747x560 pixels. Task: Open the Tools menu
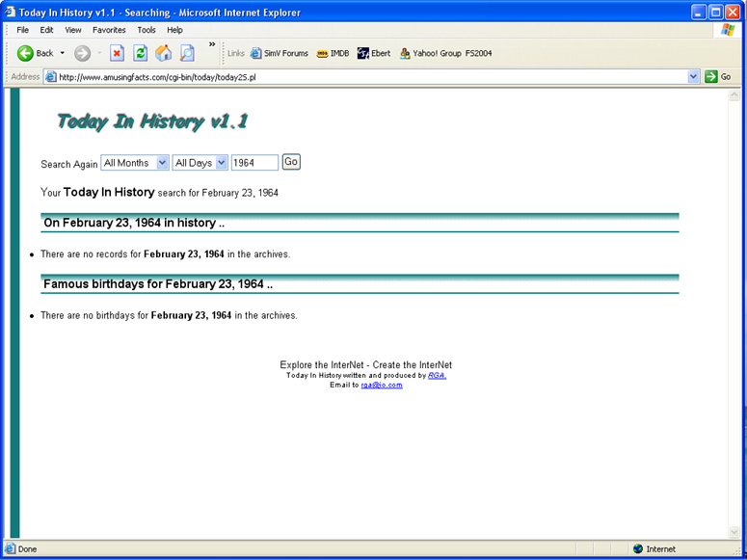point(147,30)
